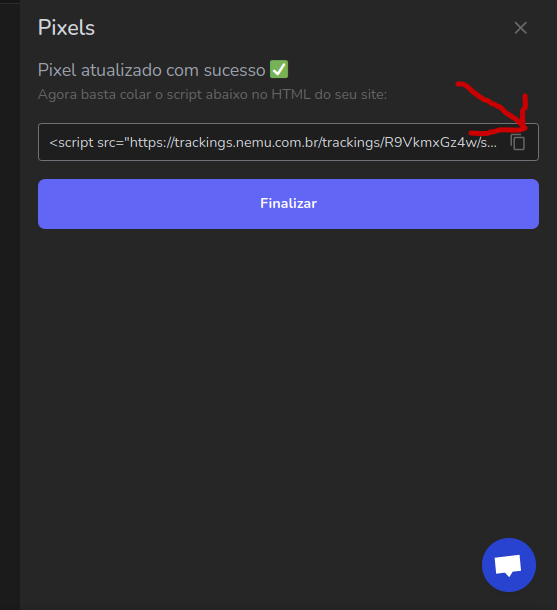The width and height of the screenshot is (557, 610).
Task: Tap the white speech icon inside chat button
Action: [508, 565]
